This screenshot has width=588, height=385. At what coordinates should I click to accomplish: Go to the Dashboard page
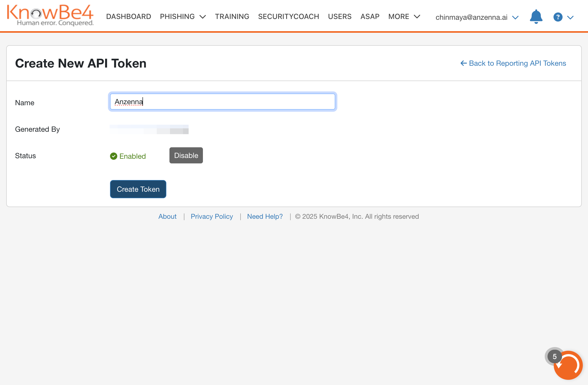click(128, 17)
